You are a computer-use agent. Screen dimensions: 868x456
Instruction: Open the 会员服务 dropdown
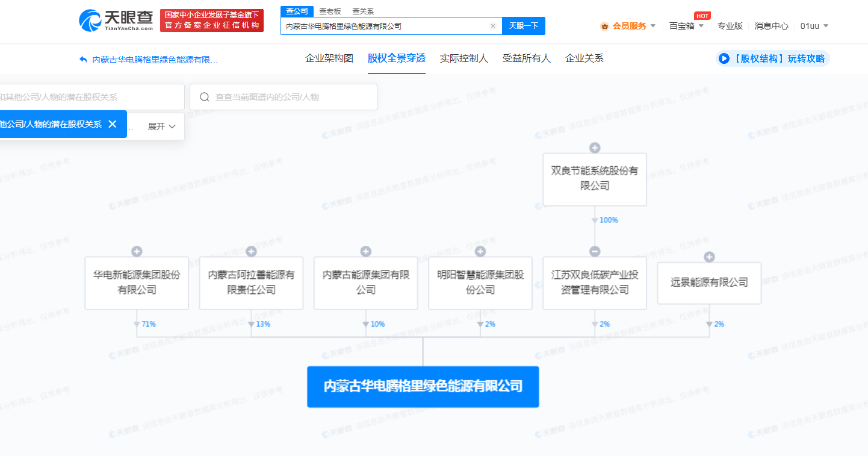[634, 26]
